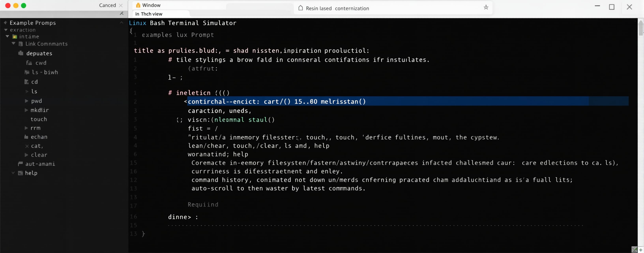Click the red close traffic light
Screen dimensions: 644x253
[x=8, y=6]
